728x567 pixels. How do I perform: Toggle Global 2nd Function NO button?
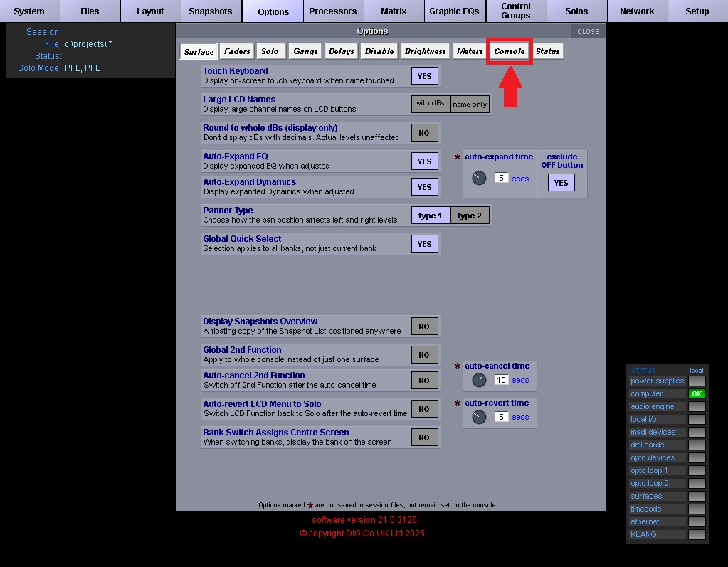coord(424,355)
